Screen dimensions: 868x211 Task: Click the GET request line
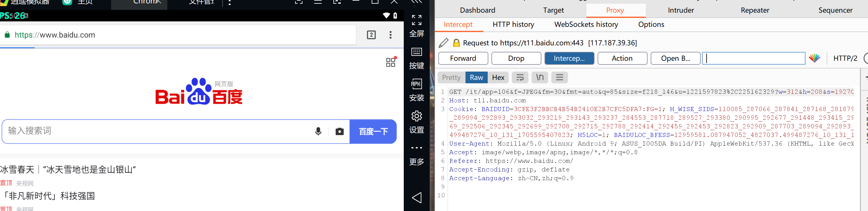(651, 92)
